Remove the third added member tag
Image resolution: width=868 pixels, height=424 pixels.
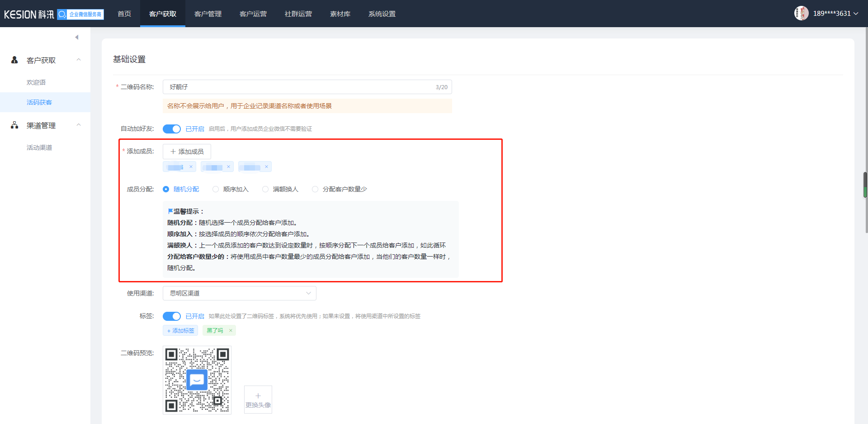tap(266, 167)
